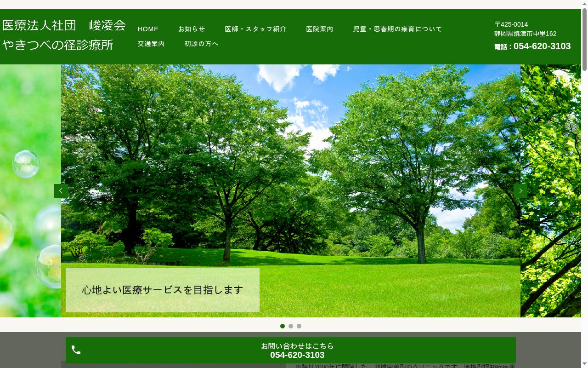Open the 初診の方へ menu item
Screen dimensions: 588x368
click(201, 44)
